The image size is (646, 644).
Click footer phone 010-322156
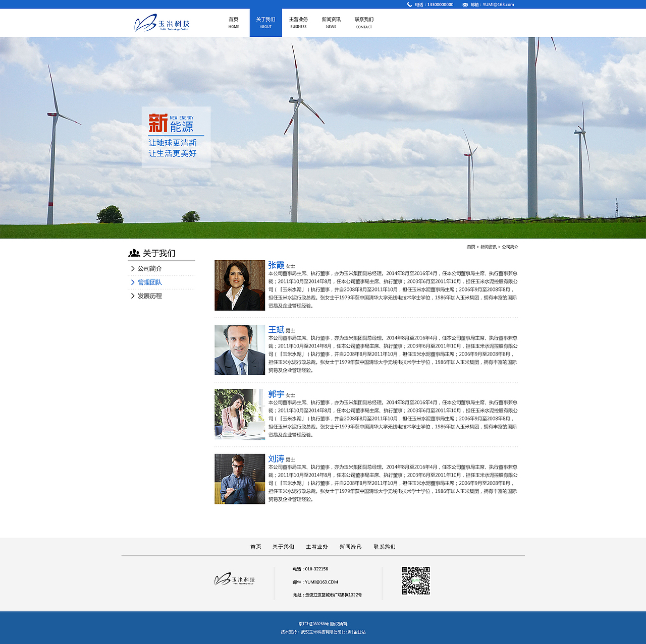click(316, 569)
